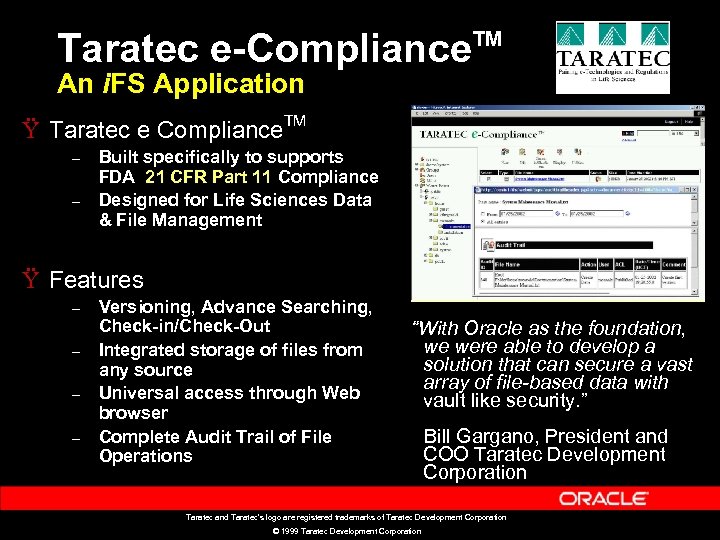Image resolution: width=720 pixels, height=540 pixels.
Task: Tick the Select checkbox in the file row
Action: 488,179
